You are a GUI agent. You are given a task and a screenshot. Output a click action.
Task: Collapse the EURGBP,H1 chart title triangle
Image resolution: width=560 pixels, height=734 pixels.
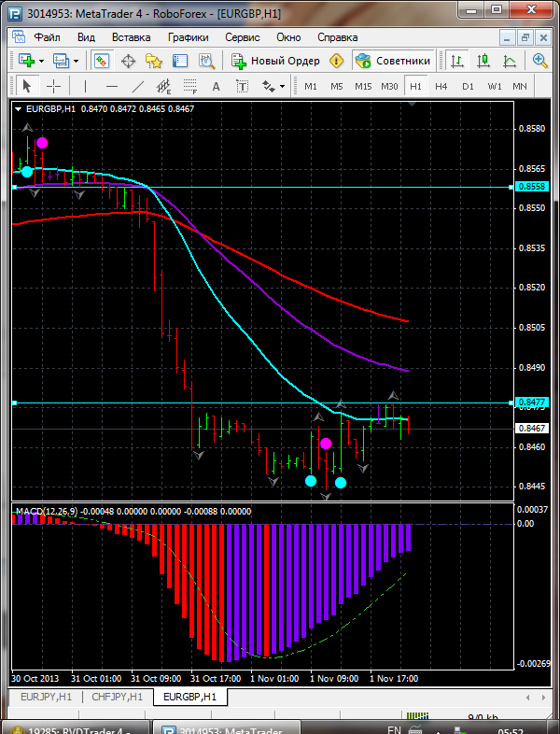[x=19, y=109]
